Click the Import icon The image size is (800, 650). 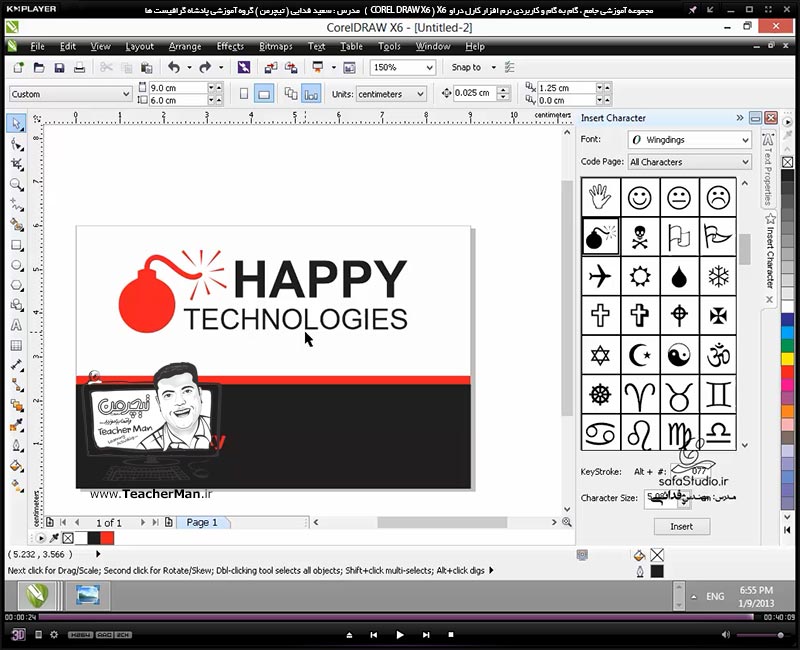[x=270, y=67]
